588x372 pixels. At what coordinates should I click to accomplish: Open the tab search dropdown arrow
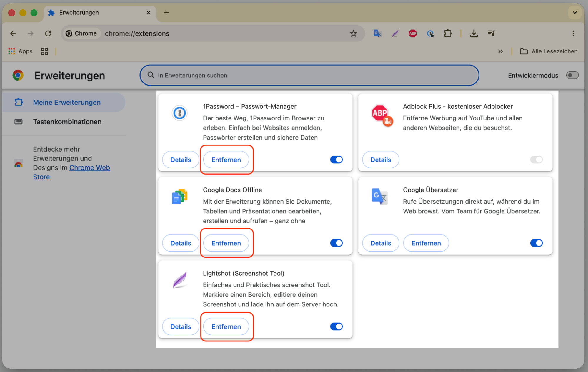click(575, 13)
